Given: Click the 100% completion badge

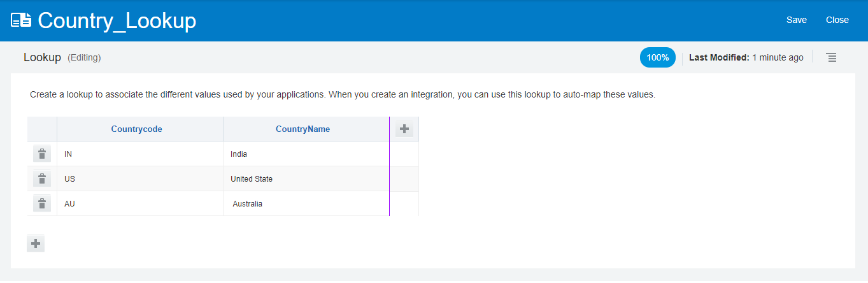Looking at the screenshot, I should pos(657,57).
